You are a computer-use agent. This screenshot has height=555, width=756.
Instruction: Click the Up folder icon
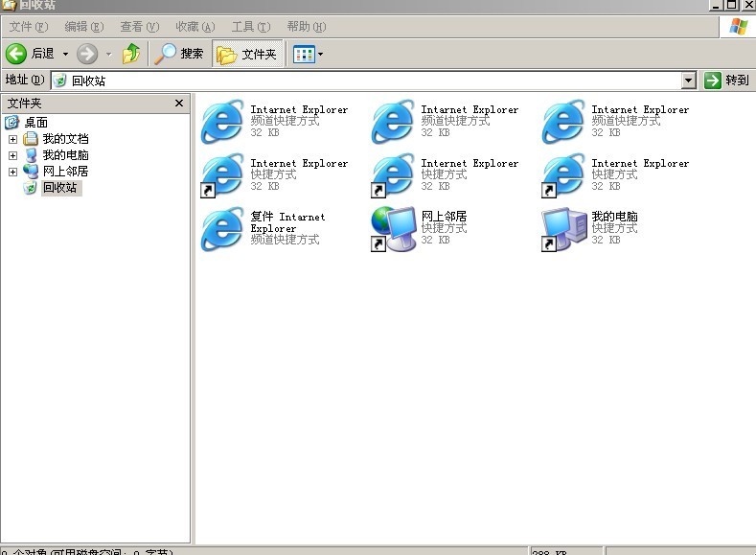click(131, 54)
